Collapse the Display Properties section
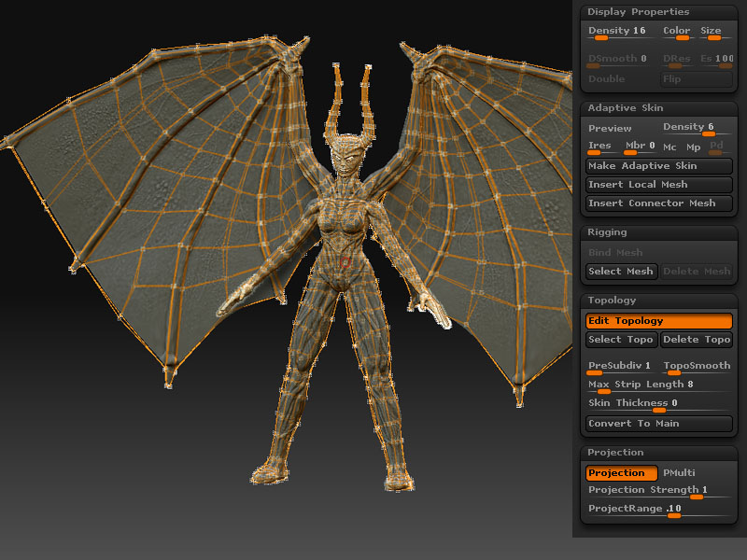747x560 pixels. point(639,12)
